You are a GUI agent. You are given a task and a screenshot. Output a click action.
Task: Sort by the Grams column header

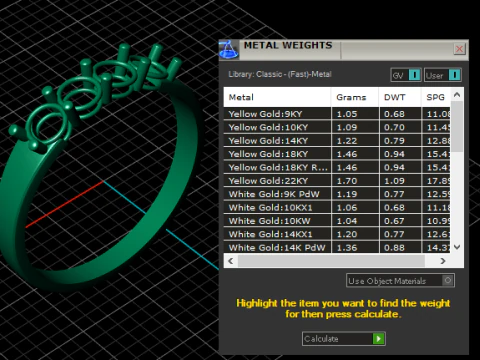click(355, 97)
